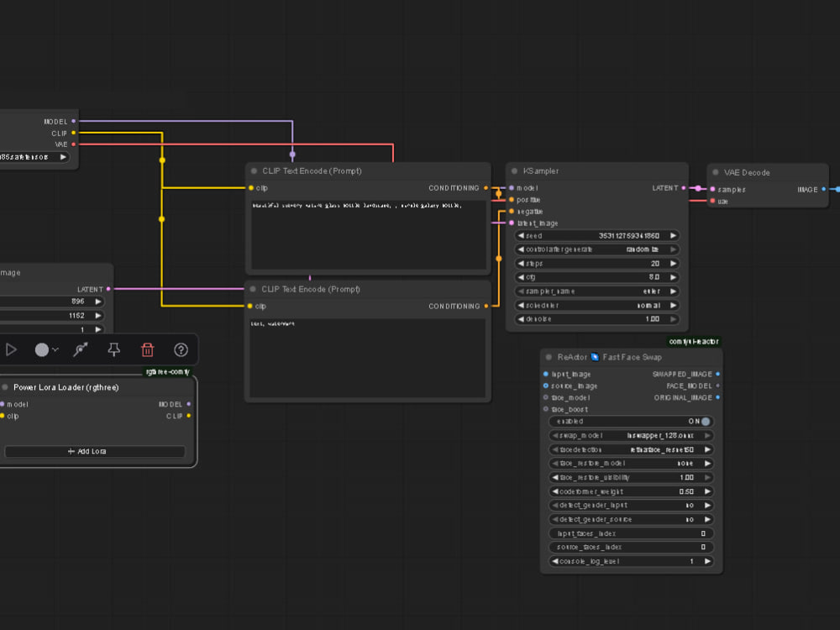
Task: Click the play (execute) icon in node toolbar
Action: click(x=11, y=349)
